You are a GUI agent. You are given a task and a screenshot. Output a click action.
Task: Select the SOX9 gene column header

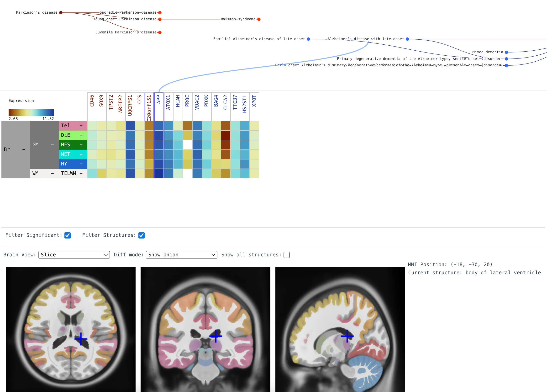pos(101,107)
